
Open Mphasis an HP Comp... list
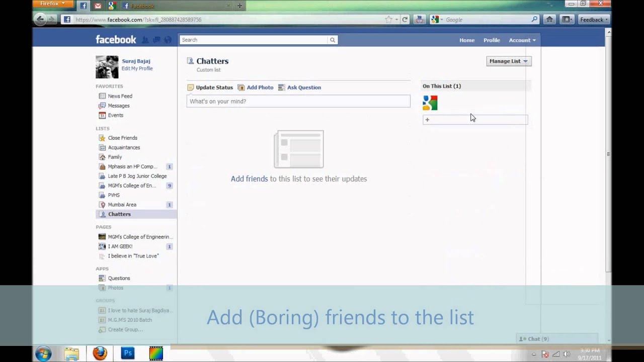132,166
